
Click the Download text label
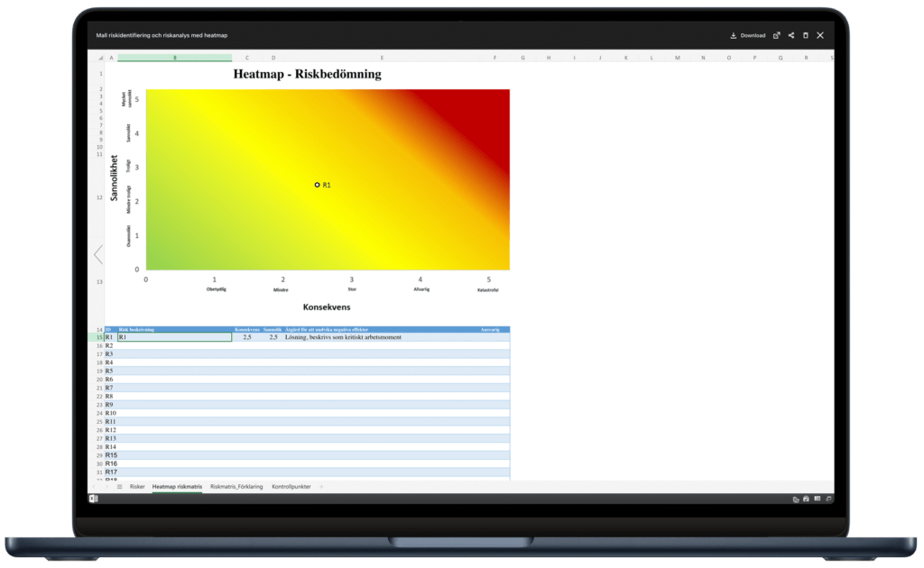click(x=753, y=36)
